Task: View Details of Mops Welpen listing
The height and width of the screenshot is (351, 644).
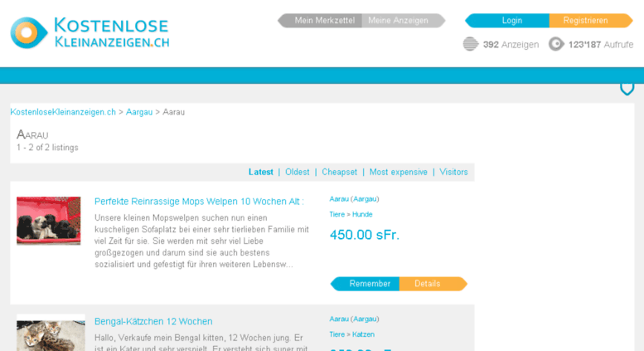Action: tap(433, 284)
